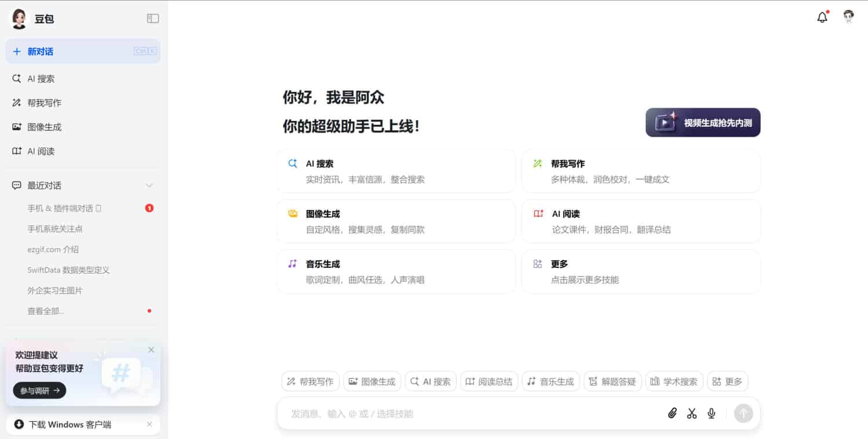Screen dimensions: 868x439
Task: Click the scissors screenshot icon
Action: coord(692,413)
